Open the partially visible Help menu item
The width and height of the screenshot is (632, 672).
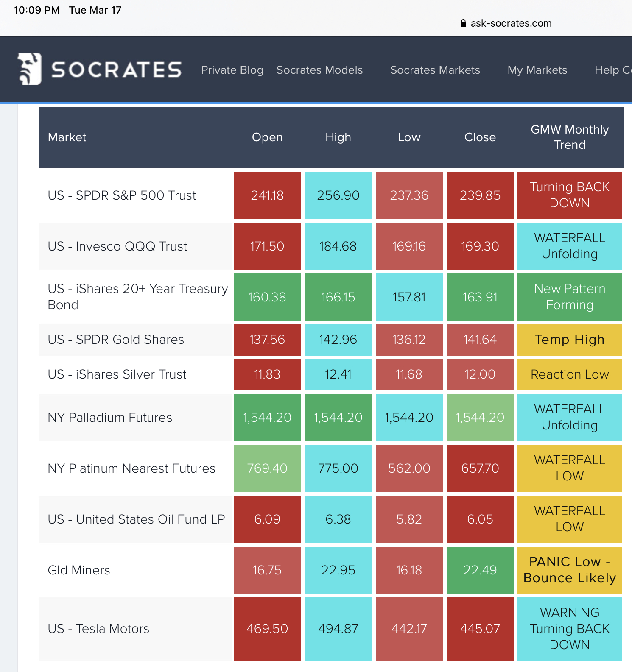pyautogui.click(x=613, y=70)
